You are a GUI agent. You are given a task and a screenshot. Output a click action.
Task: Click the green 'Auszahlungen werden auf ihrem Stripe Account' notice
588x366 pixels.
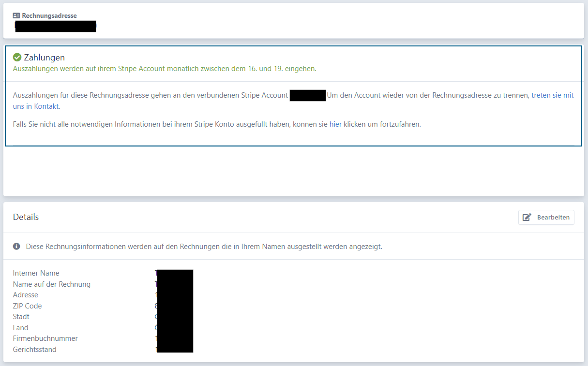(165, 69)
